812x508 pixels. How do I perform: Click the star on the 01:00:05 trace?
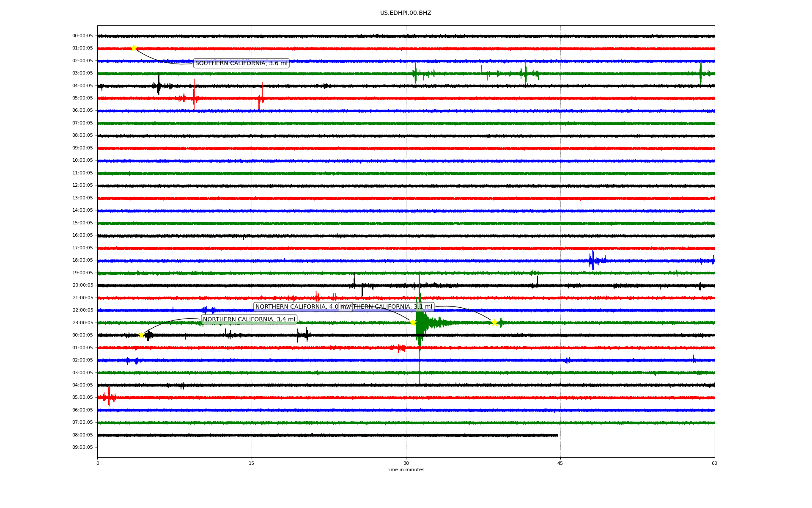[134, 48]
